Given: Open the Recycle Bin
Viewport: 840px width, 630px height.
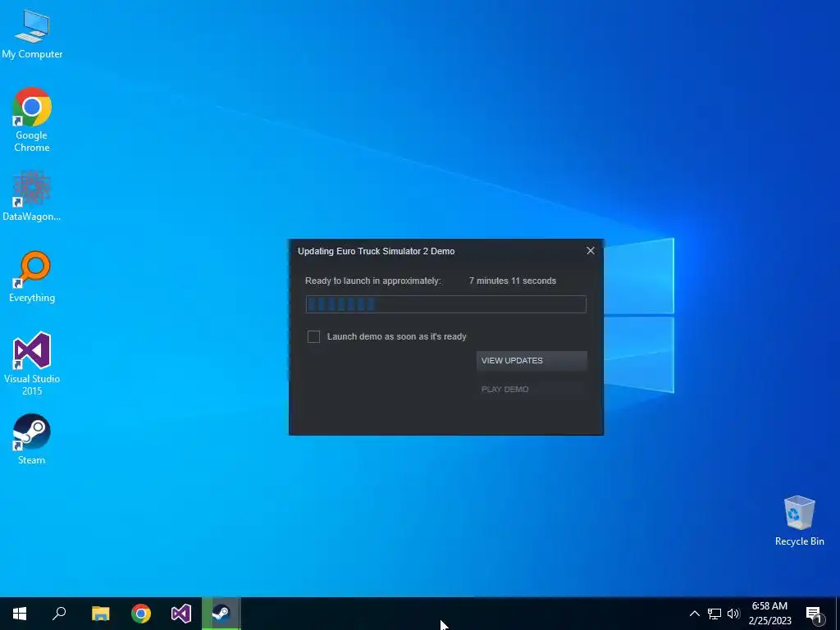Looking at the screenshot, I should [799, 521].
